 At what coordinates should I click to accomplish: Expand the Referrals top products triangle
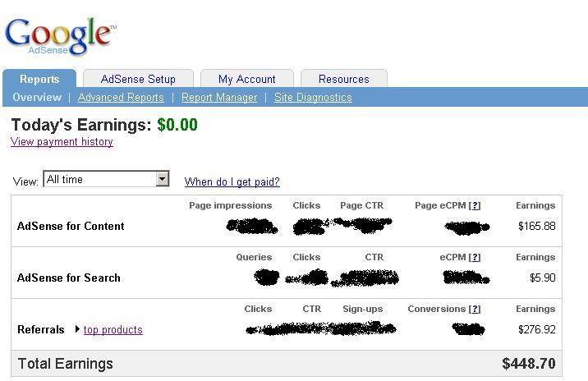click(x=77, y=329)
